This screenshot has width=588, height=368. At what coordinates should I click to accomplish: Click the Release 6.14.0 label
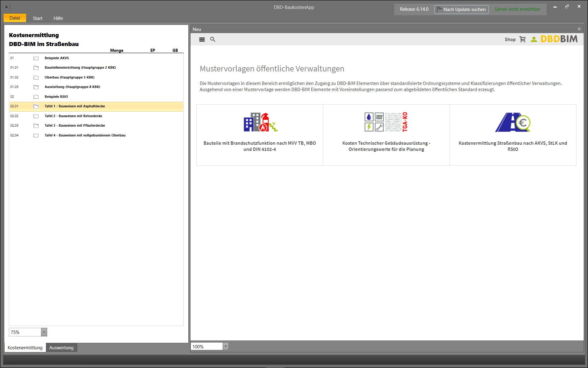click(x=414, y=9)
